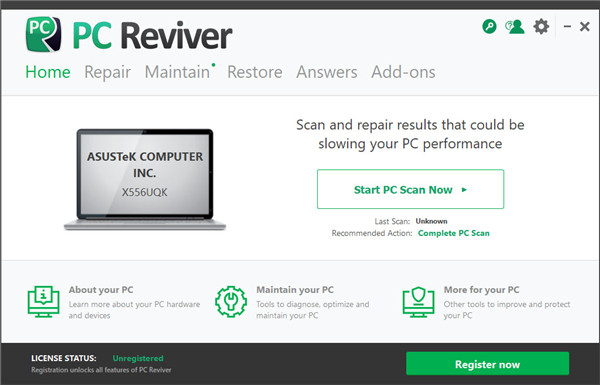Click the PC Reviver logo icon
This screenshot has height=385, width=600.
pyautogui.click(x=43, y=34)
